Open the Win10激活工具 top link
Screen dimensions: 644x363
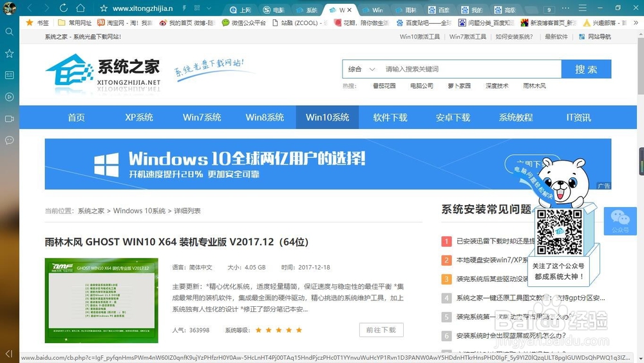click(x=420, y=37)
